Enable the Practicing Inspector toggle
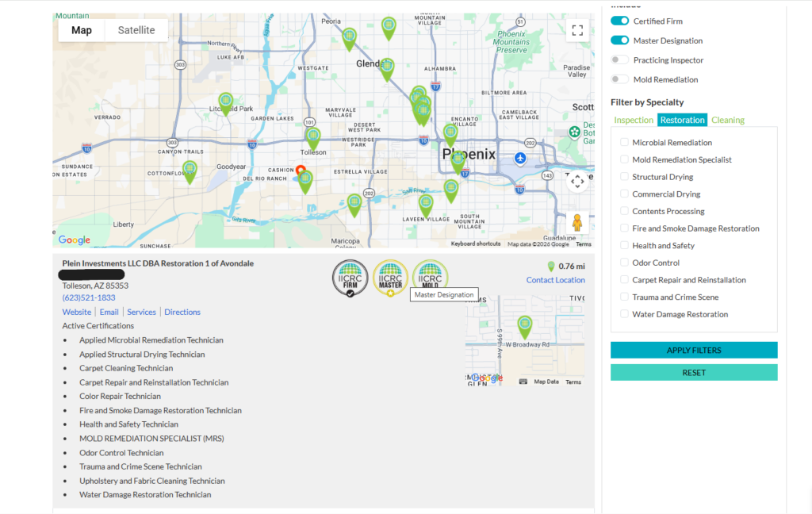This screenshot has width=812, height=514. tap(619, 59)
